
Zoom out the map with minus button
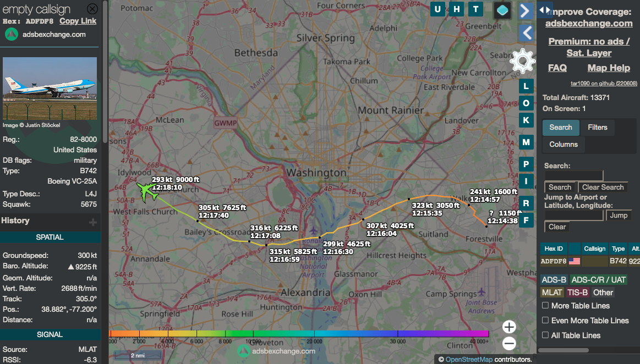point(509,344)
